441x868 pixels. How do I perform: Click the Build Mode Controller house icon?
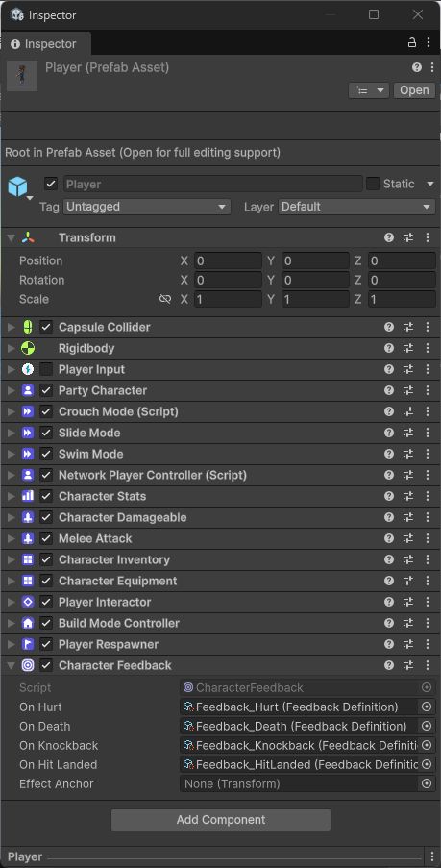(x=28, y=623)
